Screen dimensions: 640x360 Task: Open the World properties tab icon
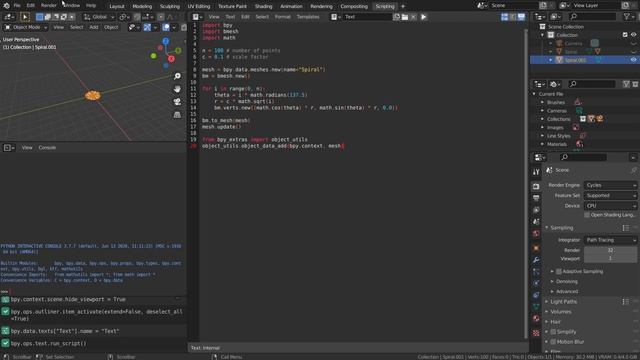click(536, 233)
